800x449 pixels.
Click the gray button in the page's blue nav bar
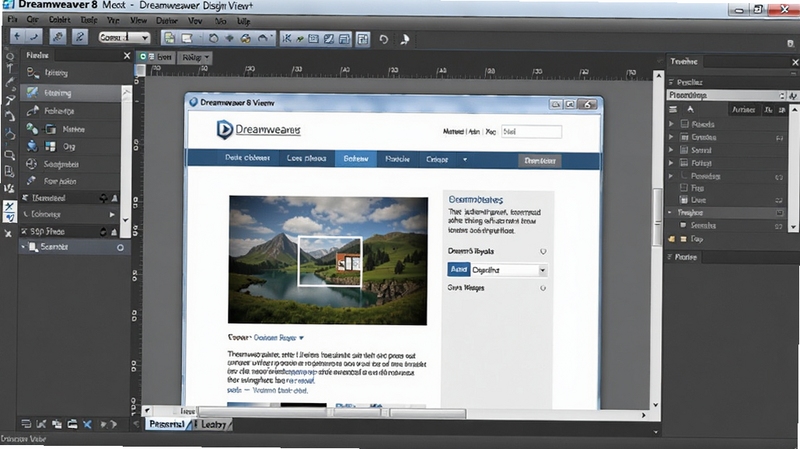(x=540, y=160)
